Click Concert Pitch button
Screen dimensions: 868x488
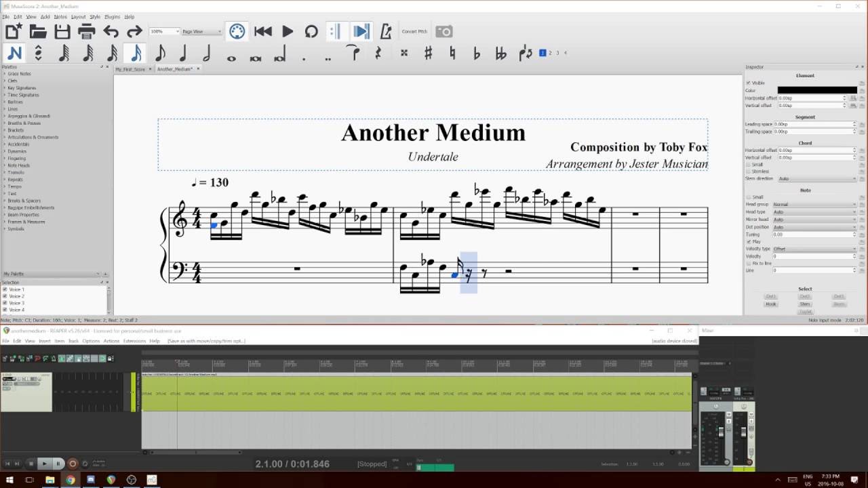(414, 31)
